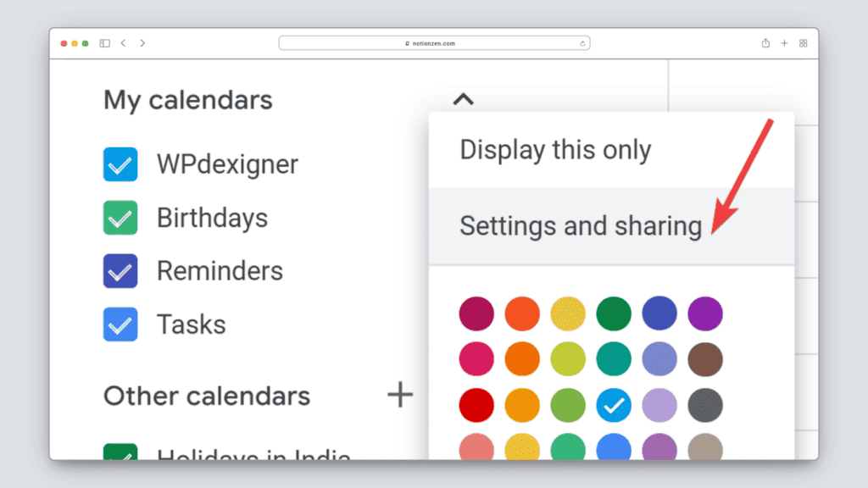Choose the brown color swatch

point(705,359)
